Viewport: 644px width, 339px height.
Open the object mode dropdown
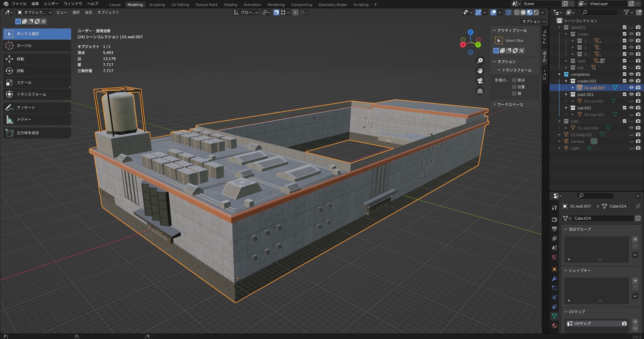[34, 12]
